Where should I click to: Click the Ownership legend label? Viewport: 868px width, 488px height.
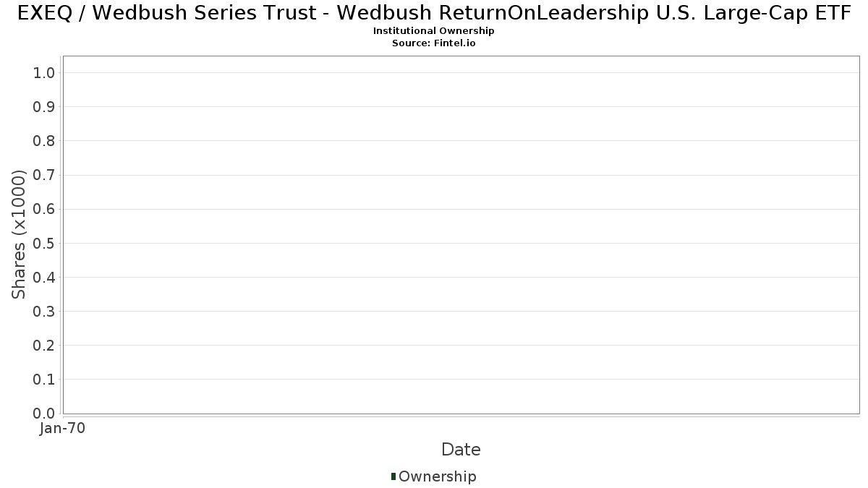[x=437, y=476]
